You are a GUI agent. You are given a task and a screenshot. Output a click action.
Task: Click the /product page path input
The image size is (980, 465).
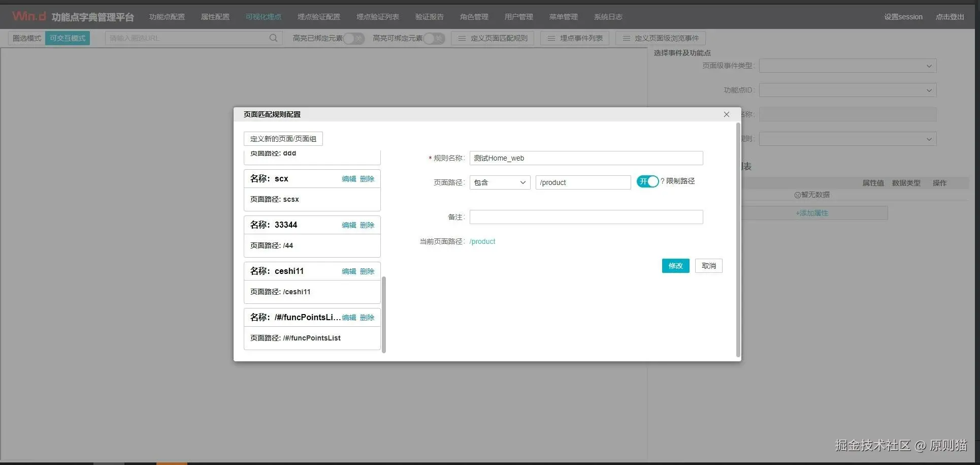(583, 182)
